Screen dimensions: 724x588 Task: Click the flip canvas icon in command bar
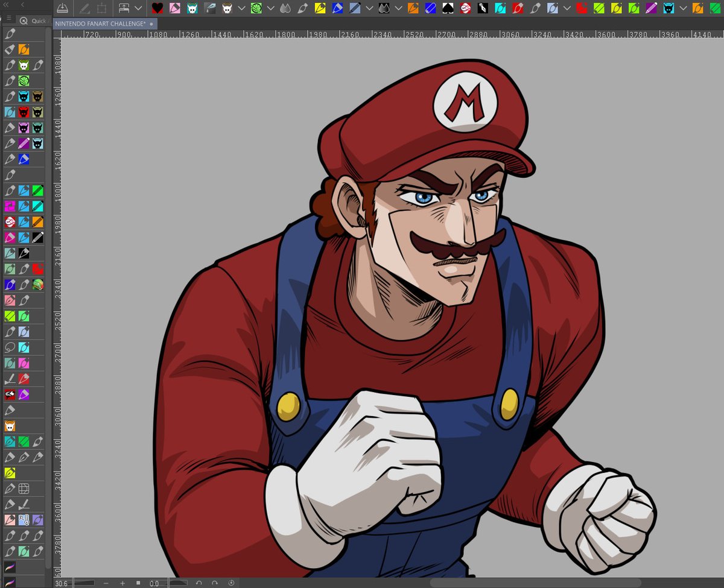click(x=124, y=8)
